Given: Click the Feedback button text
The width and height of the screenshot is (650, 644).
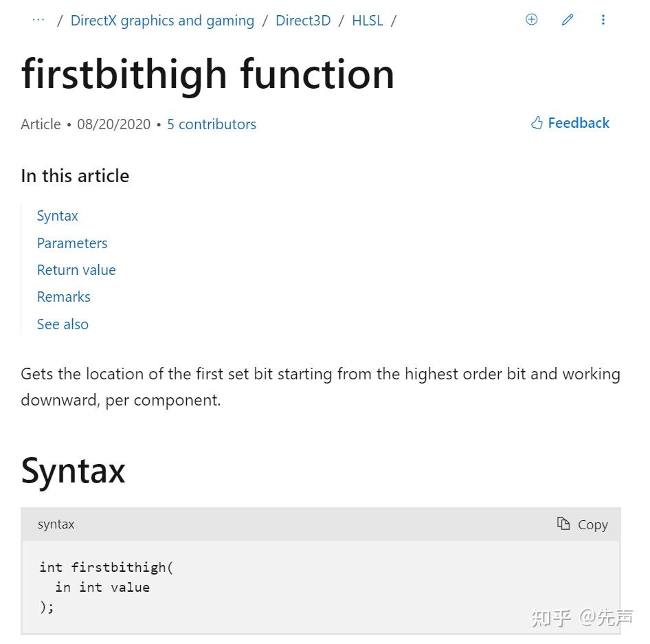Looking at the screenshot, I should 579,123.
